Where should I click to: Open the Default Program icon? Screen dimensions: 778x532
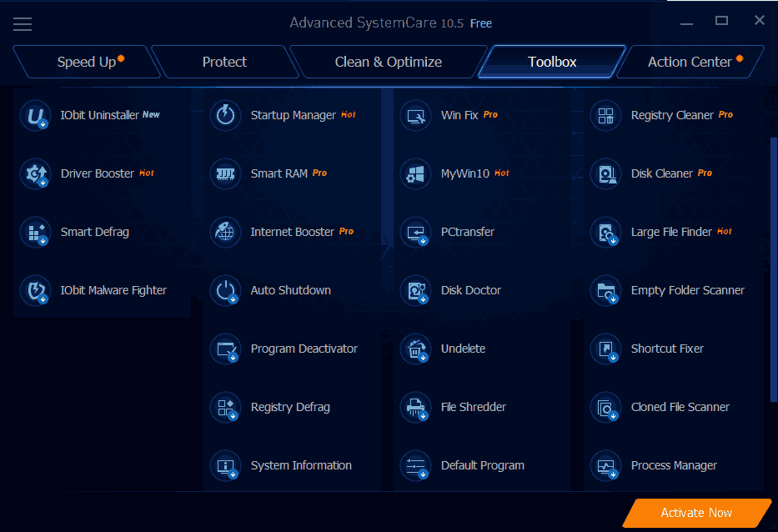(416, 465)
